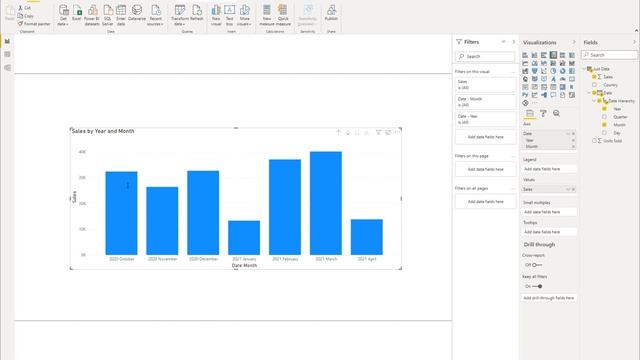Click the Fields pane Search box
Image resolution: width=640 pixels, height=360 pixels.
609,55
